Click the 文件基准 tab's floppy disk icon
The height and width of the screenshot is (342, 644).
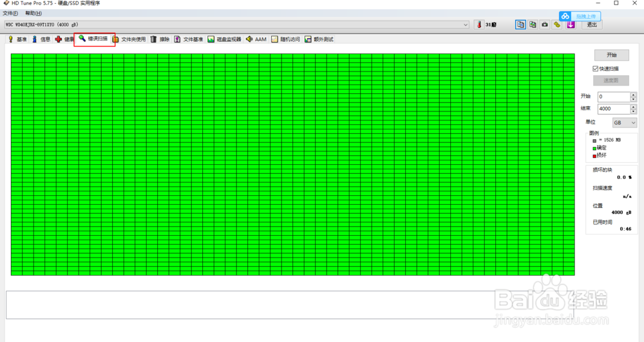(x=177, y=39)
